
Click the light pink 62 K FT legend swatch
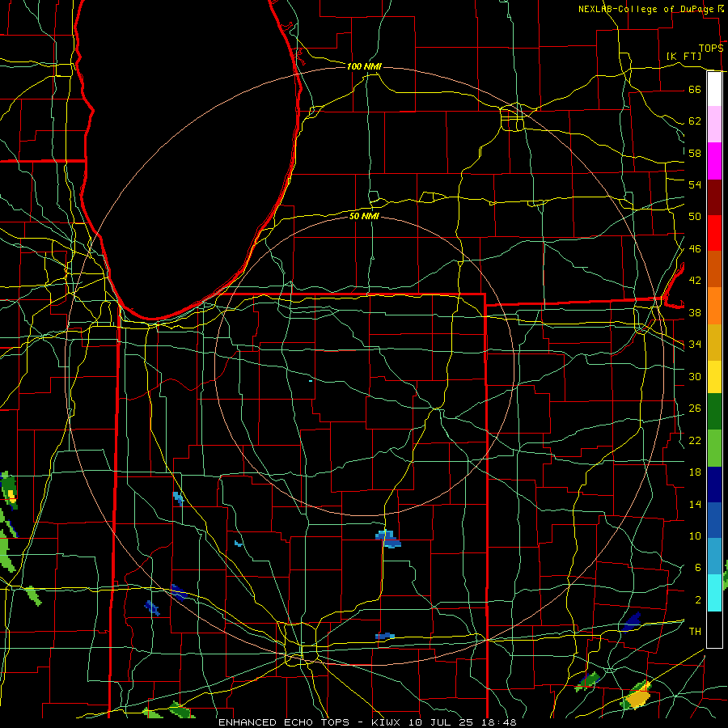(x=714, y=124)
